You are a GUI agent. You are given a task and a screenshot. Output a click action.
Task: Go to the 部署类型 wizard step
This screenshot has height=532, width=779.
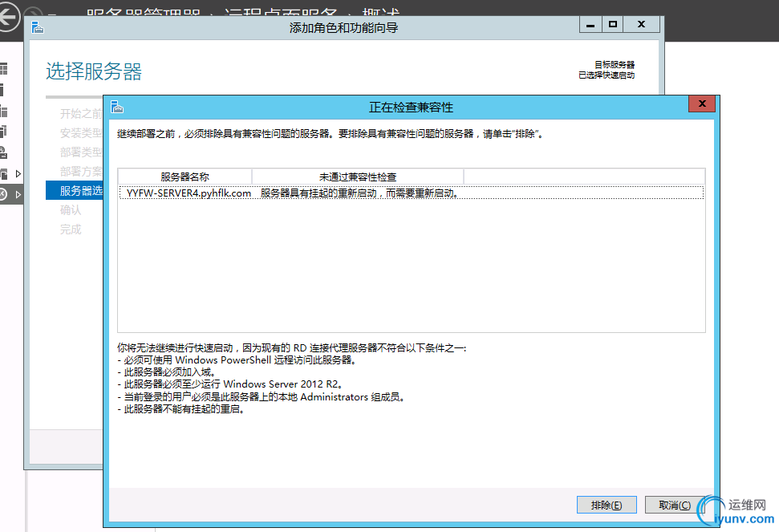81,152
